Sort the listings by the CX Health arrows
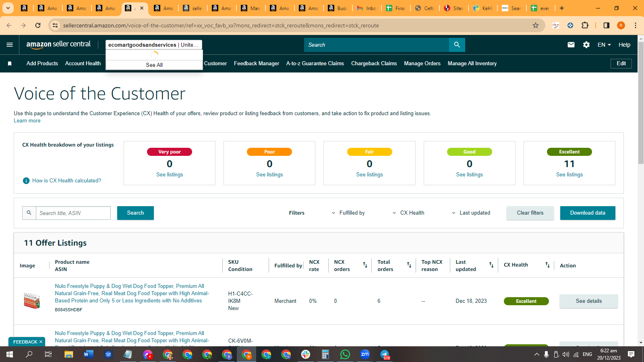The height and width of the screenshot is (362, 644). (547, 265)
